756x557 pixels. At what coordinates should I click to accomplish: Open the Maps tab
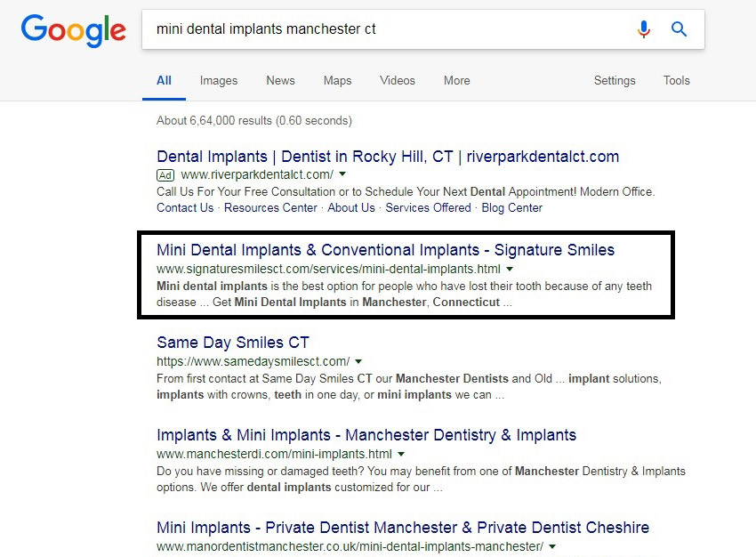click(337, 81)
